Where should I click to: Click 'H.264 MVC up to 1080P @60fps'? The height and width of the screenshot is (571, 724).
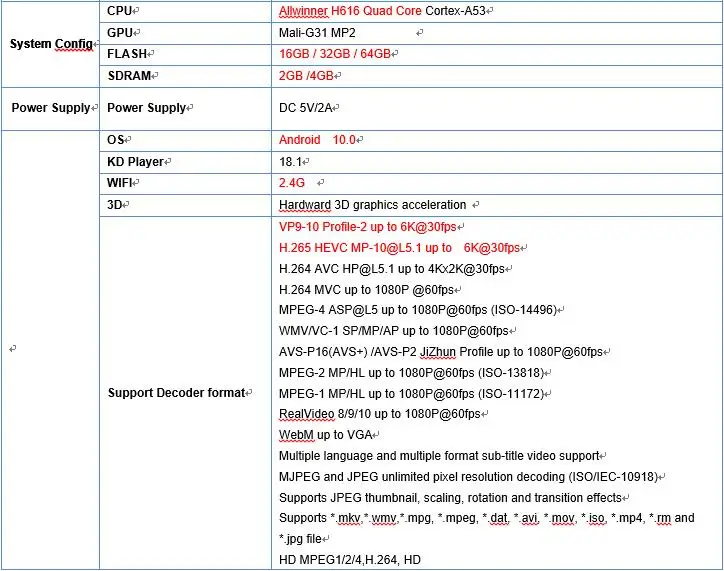coord(366,290)
